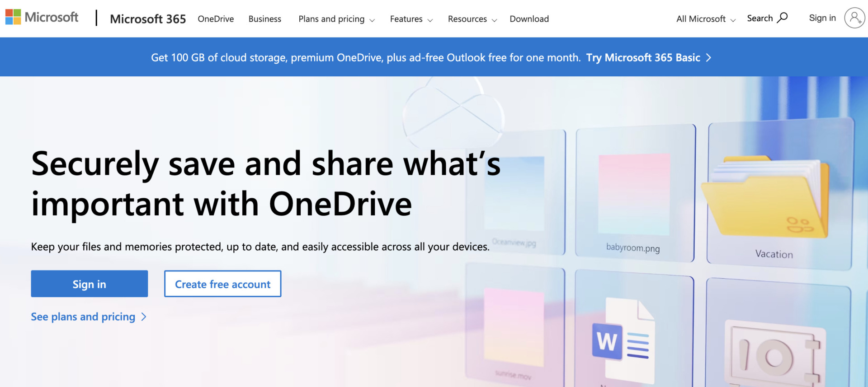The width and height of the screenshot is (868, 387).
Task: Click the hero headline about OneDrive
Action: coord(266,184)
